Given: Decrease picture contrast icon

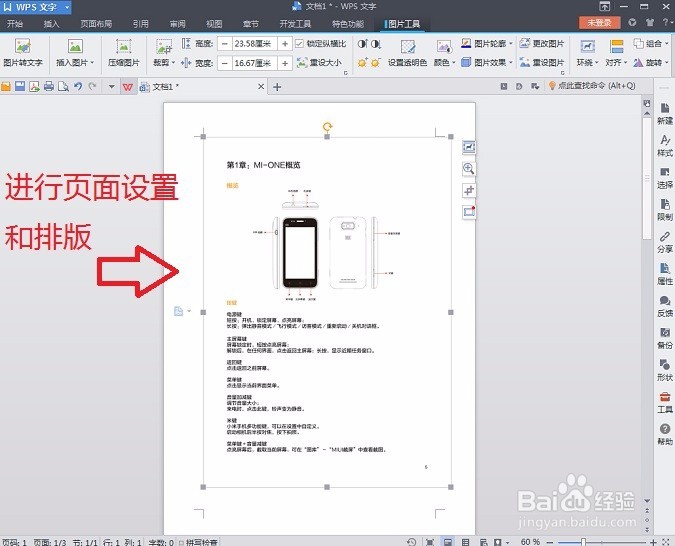Looking at the screenshot, I should (x=376, y=43).
